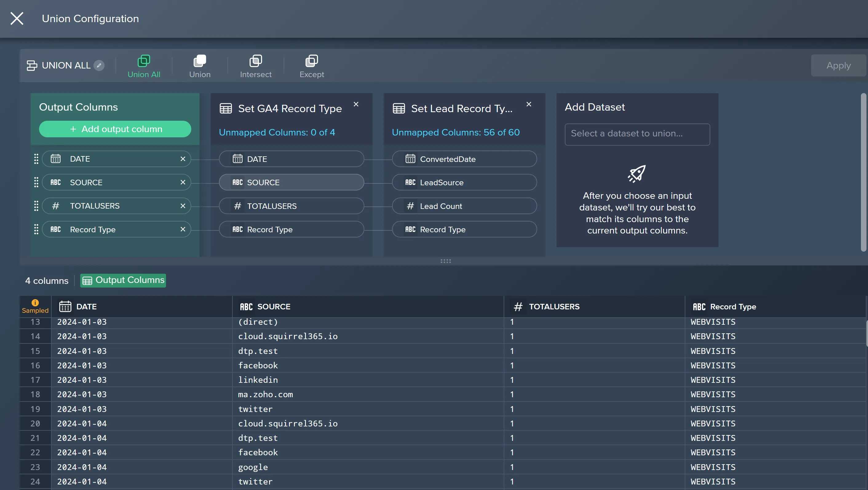Select the Union operation
868x490 pixels.
pos(200,67)
